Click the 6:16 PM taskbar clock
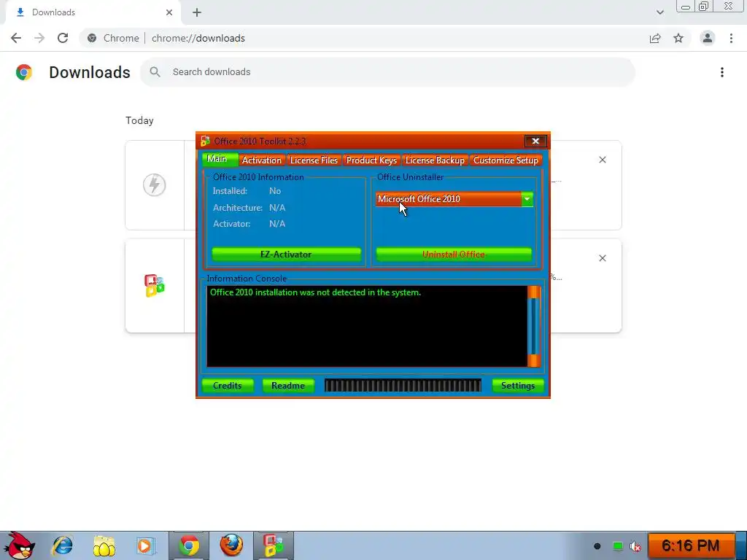Image resolution: width=747 pixels, height=560 pixels. [x=690, y=545]
